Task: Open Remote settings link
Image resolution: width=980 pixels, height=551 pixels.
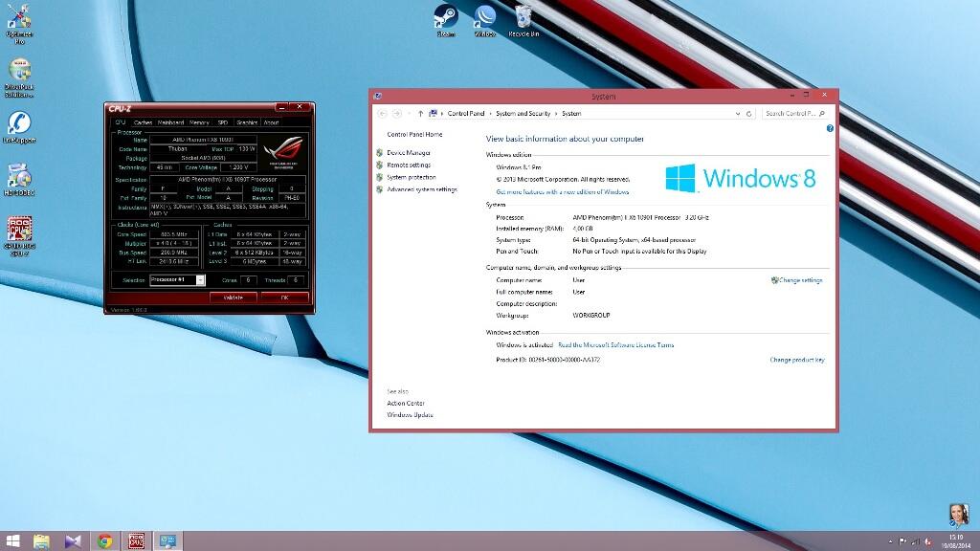Action: pos(408,165)
